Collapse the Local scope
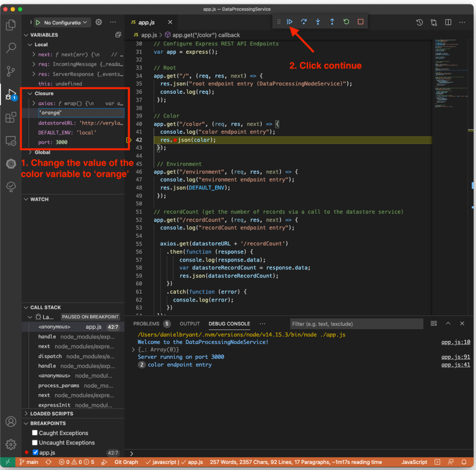The height and width of the screenshot is (470, 476). (30, 45)
